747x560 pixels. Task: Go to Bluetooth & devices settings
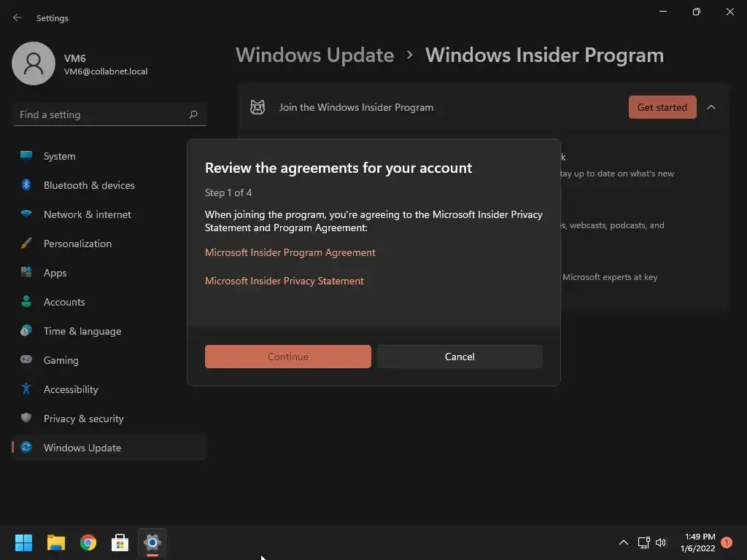pos(109,184)
